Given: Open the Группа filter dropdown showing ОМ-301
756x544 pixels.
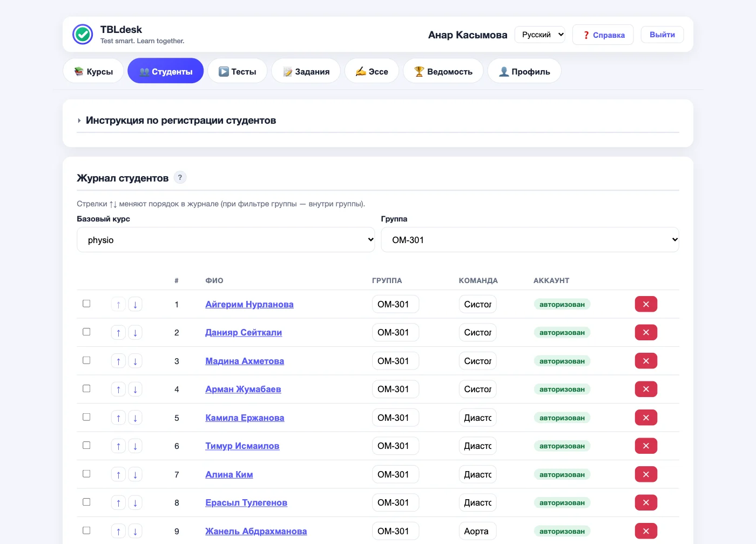Looking at the screenshot, I should tap(530, 240).
